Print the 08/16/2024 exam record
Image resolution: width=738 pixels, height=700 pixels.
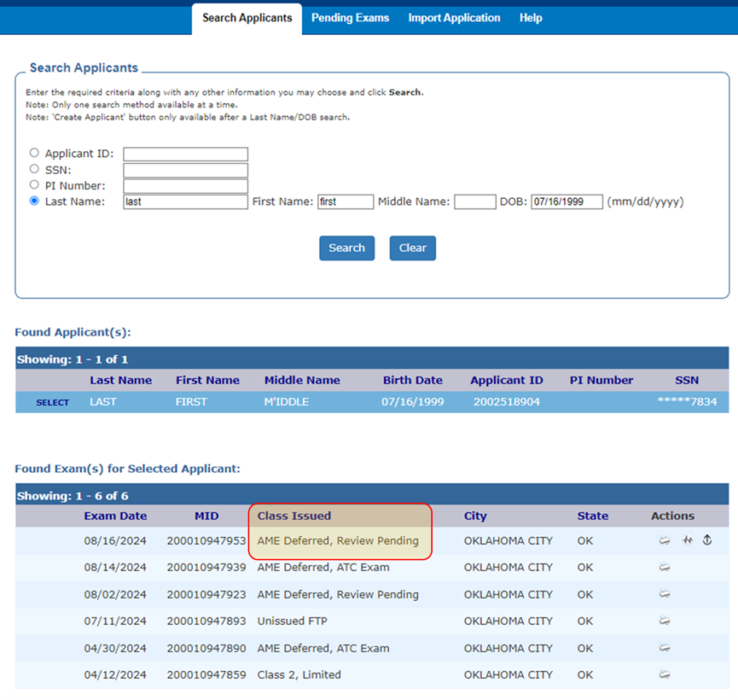tap(664, 540)
